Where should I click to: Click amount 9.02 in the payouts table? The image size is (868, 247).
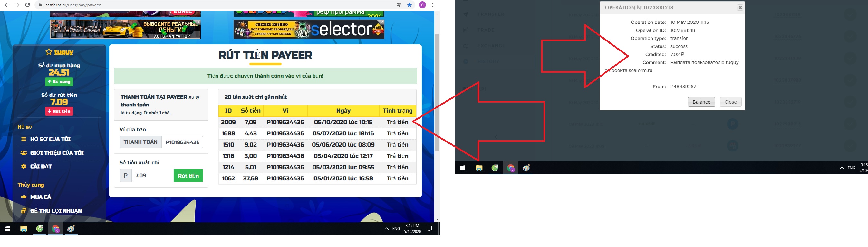tap(251, 145)
